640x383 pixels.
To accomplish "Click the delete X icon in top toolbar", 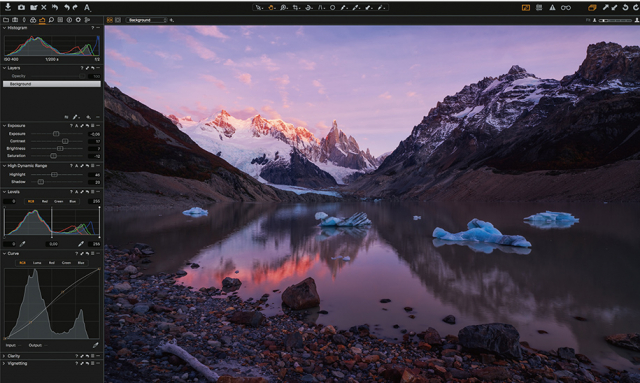I will tap(44, 7).
